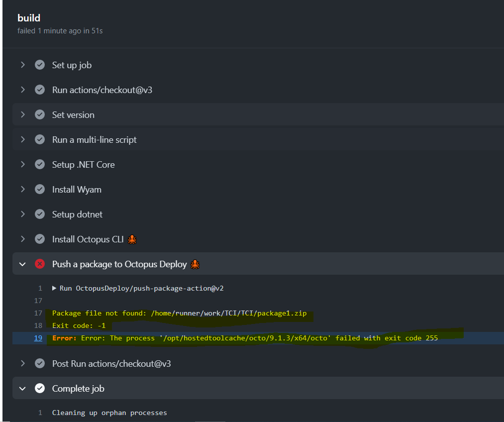Click the highlighted line number 19 link
The height and width of the screenshot is (422, 504).
pos(38,337)
